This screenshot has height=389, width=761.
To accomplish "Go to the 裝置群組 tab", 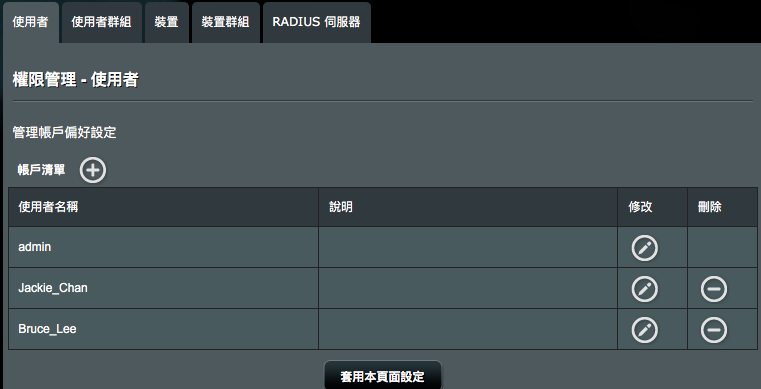I will [226, 22].
